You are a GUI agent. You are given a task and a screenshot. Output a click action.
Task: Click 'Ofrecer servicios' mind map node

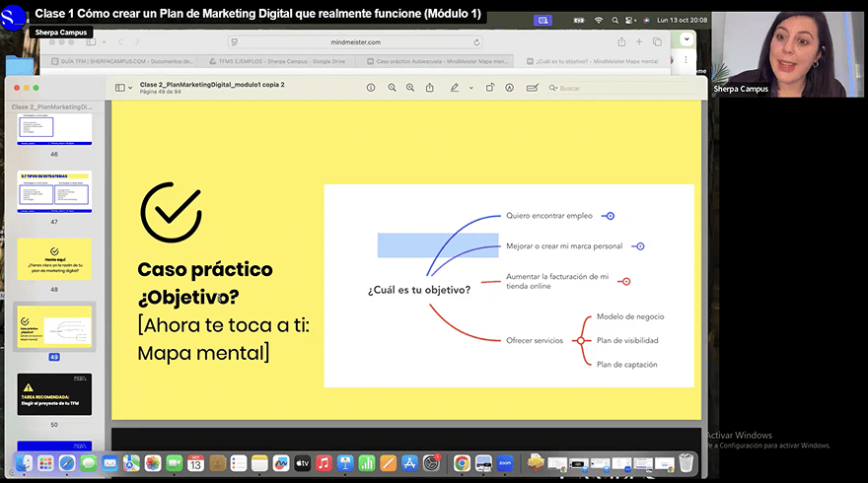tap(535, 340)
